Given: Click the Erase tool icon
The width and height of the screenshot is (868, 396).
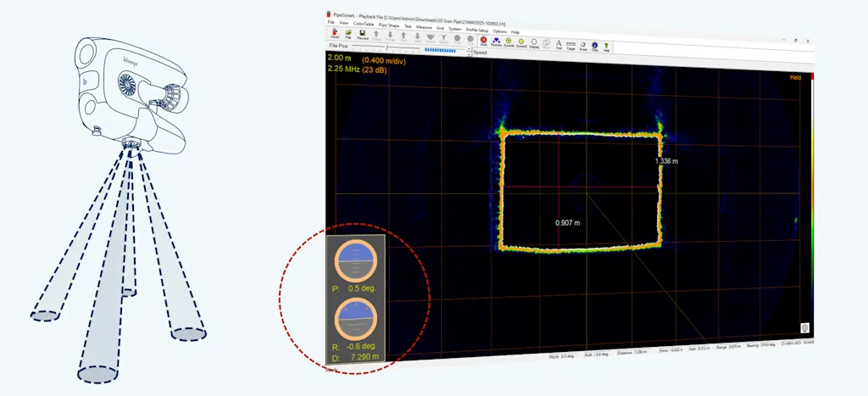Looking at the screenshot, I should [x=583, y=47].
